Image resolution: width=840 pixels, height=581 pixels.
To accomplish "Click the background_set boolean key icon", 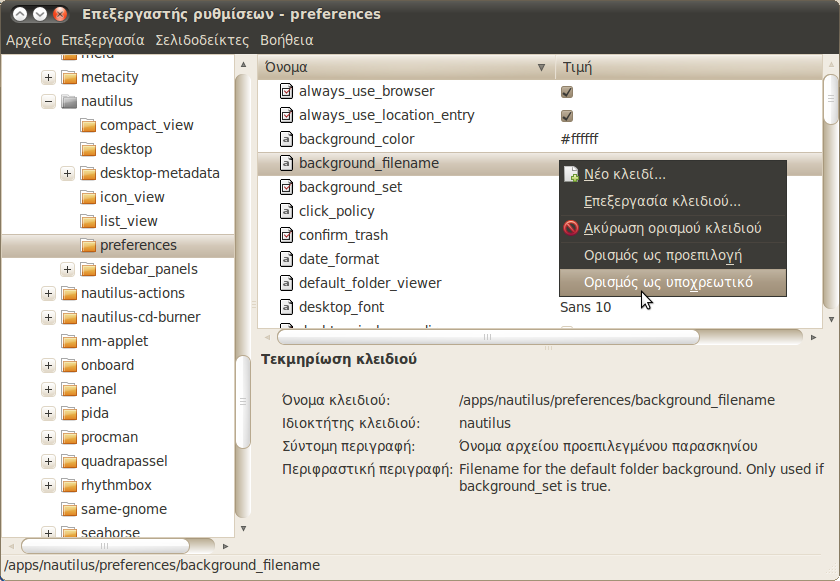I will tap(287, 187).
